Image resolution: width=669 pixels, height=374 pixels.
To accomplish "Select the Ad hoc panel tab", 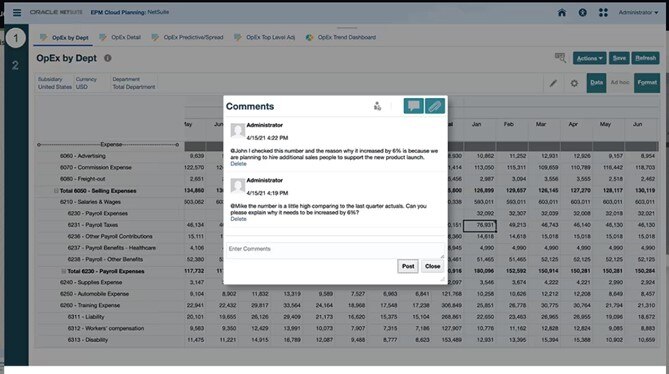I will coord(620,83).
